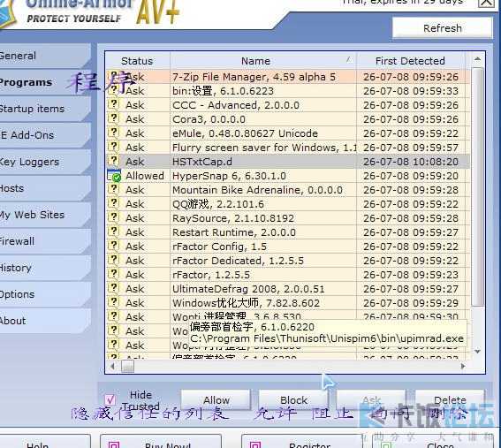501x448 pixels.
Task: Click the Block button
Action: click(x=293, y=399)
